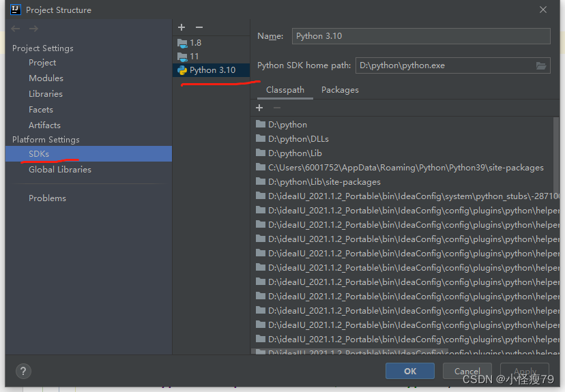Click the folder icon beside D:\python\Lib
The height and width of the screenshot is (392, 565).
pyautogui.click(x=260, y=153)
